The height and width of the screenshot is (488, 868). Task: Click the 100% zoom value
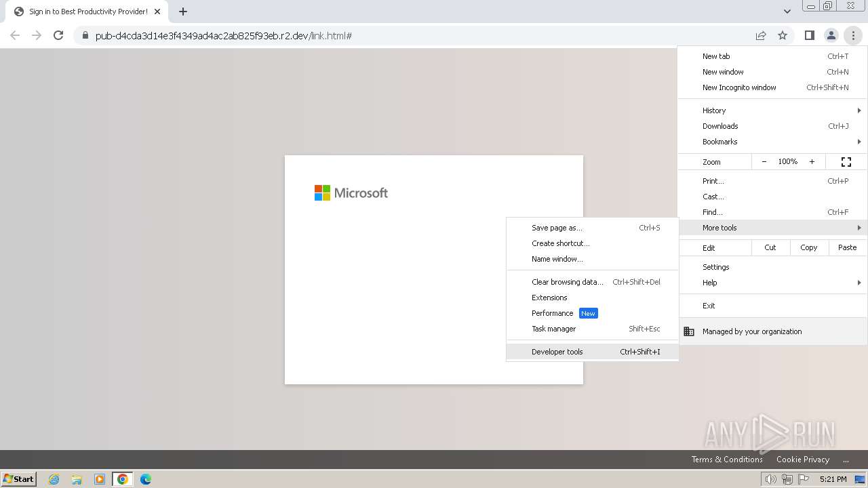point(788,161)
